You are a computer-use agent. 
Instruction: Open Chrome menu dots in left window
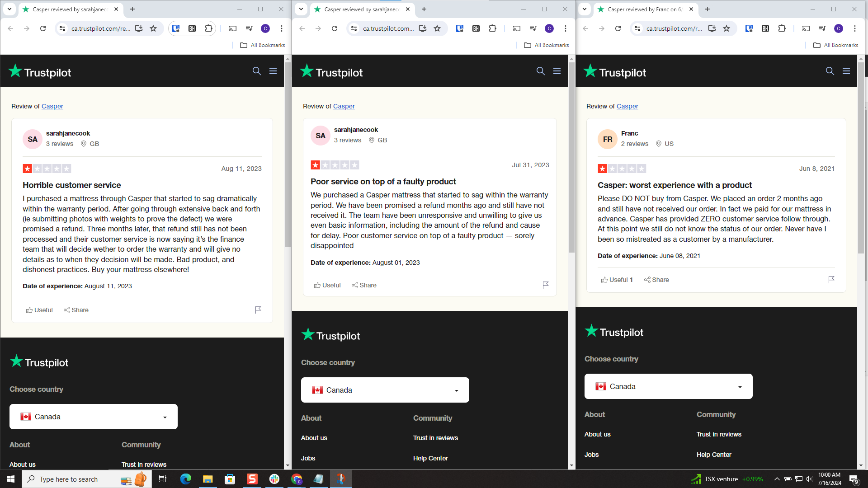pos(282,28)
